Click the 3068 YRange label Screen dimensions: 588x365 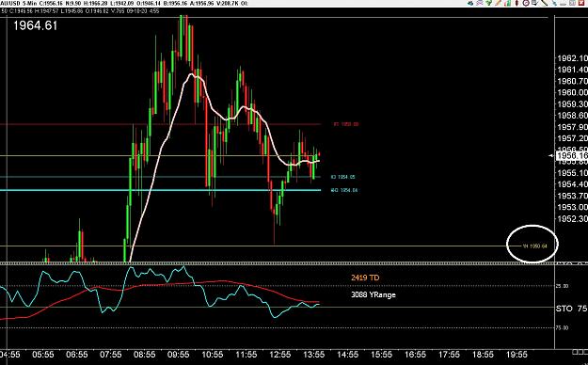pos(373,294)
